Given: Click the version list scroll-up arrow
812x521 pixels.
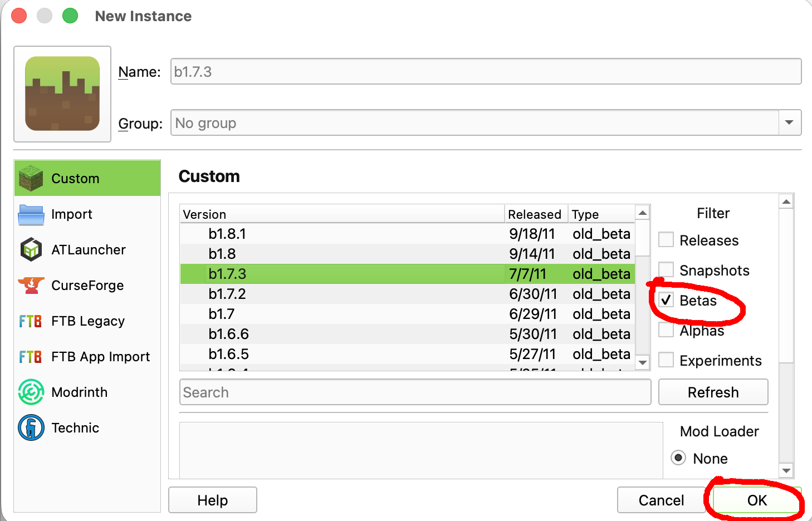Looking at the screenshot, I should pyautogui.click(x=643, y=213).
